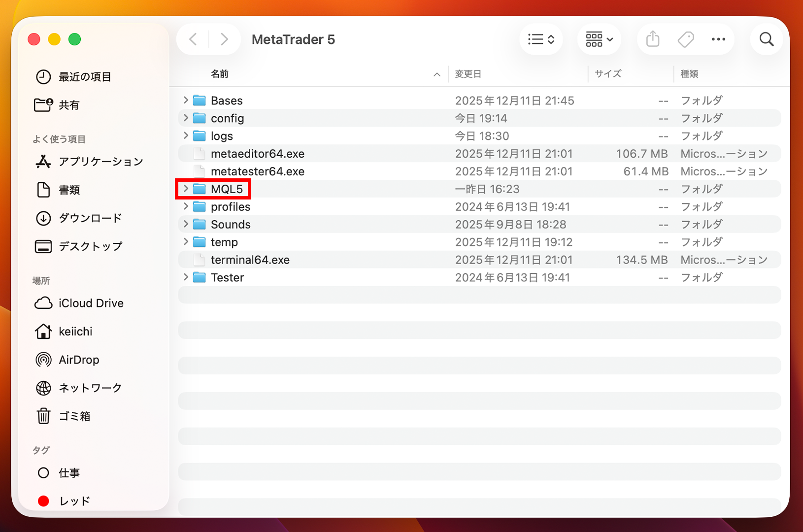
Task: Select the red レッド tag
Action: (74, 501)
